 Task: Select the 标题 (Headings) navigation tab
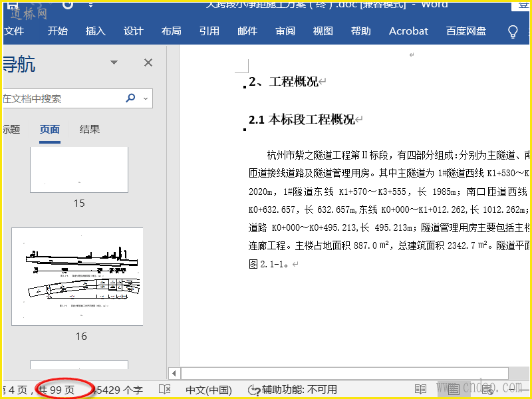(x=11, y=129)
